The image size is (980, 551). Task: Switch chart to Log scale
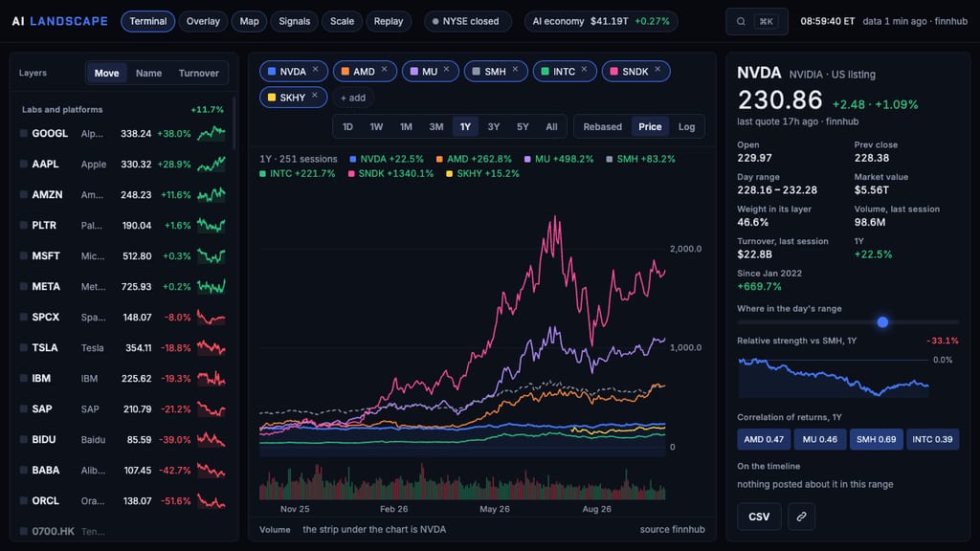tap(686, 127)
